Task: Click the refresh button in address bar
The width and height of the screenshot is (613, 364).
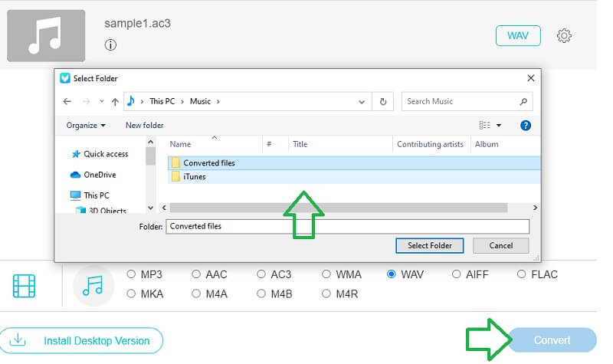Action: coord(383,101)
